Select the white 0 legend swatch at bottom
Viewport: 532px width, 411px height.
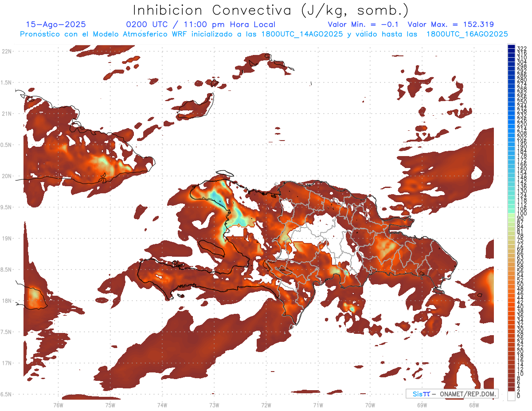512,396
